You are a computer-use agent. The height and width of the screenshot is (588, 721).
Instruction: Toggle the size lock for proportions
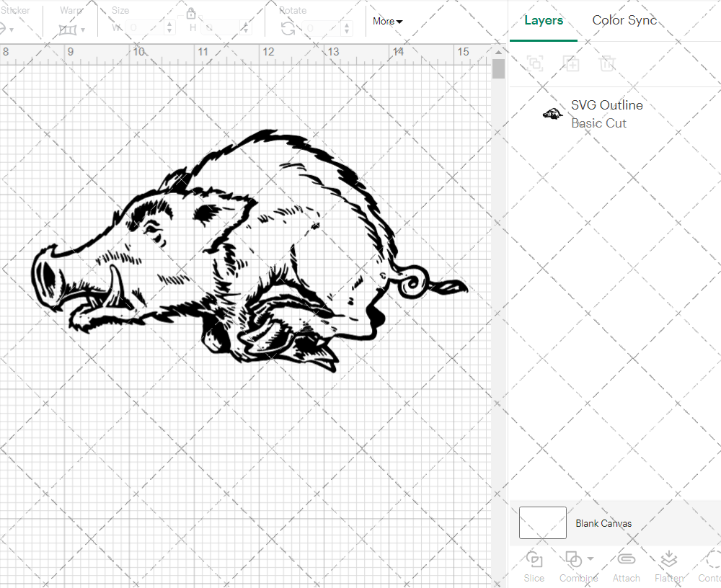[191, 13]
